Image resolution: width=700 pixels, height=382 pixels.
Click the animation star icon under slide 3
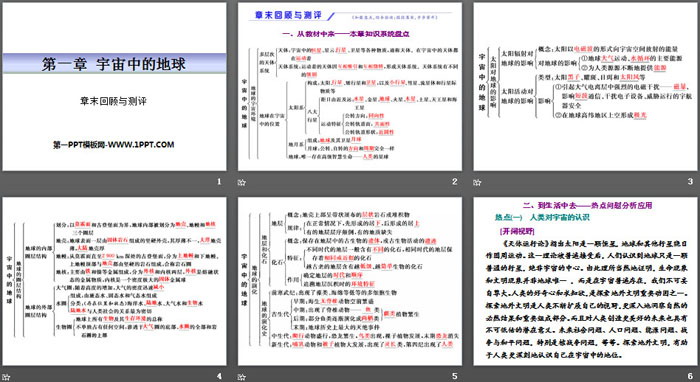[x=477, y=182]
